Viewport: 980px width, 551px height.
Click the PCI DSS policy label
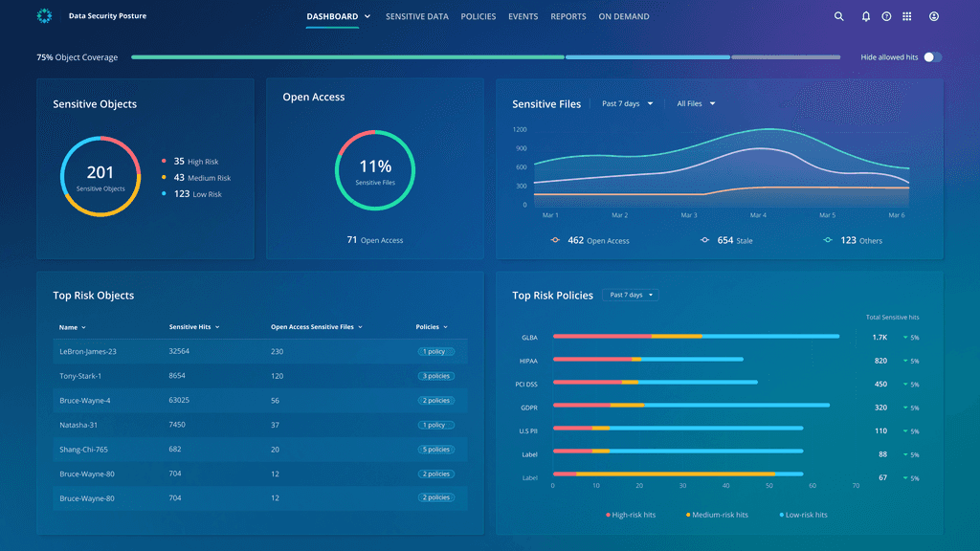tap(526, 385)
